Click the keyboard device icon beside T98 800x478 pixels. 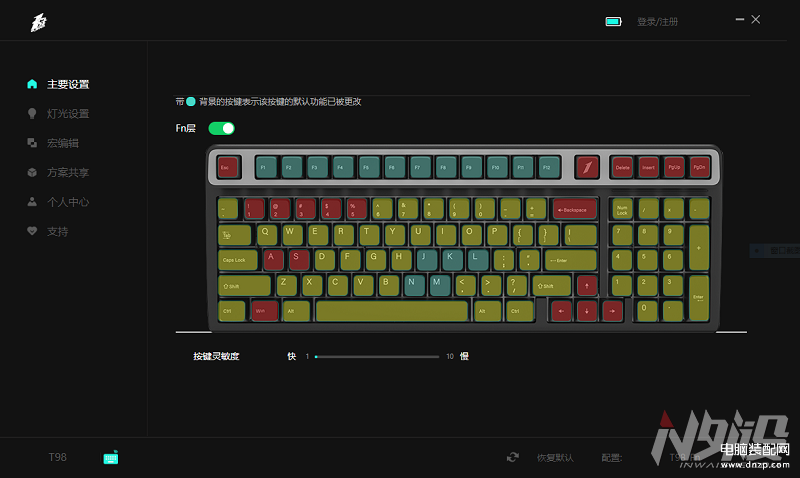(111, 457)
